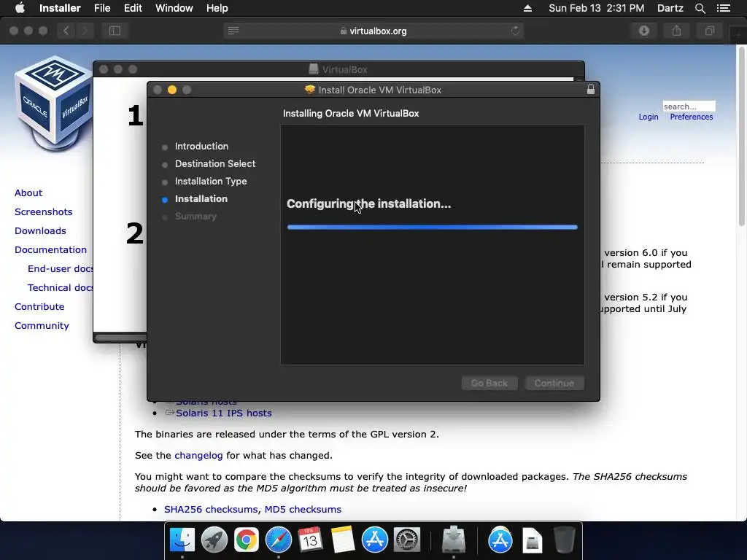747x560 pixels.
Task: Open Launchpad from the Dock
Action: coord(214,540)
